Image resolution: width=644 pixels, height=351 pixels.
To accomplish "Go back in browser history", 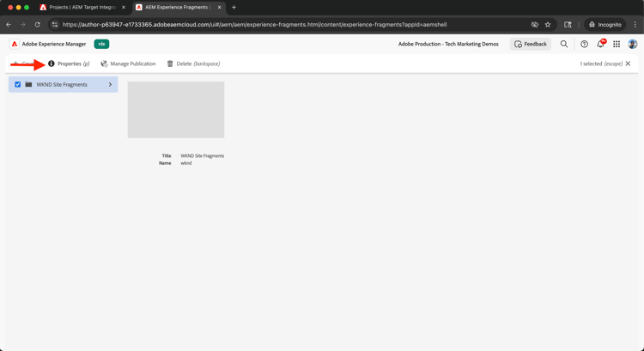I will pos(9,25).
